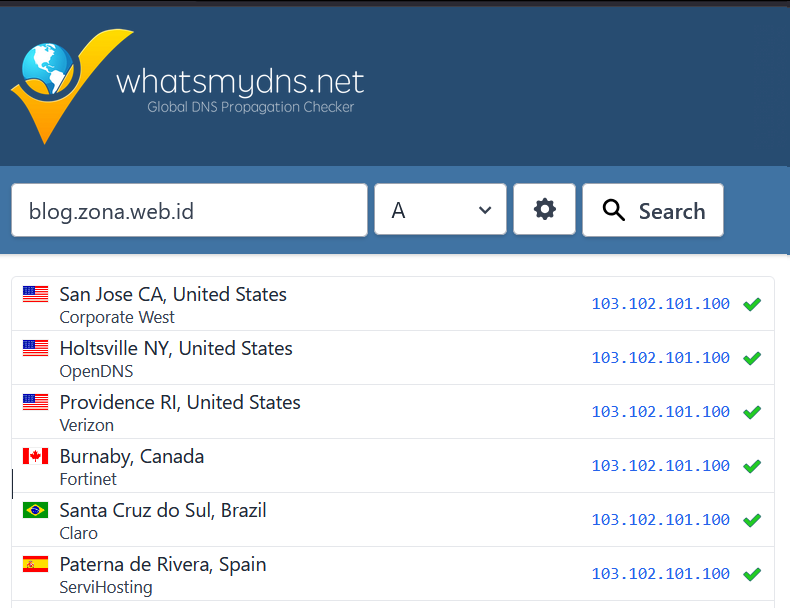Open the IP 103.102.101.100 for Burnaby
The height and width of the screenshot is (608, 790).
[661, 465]
